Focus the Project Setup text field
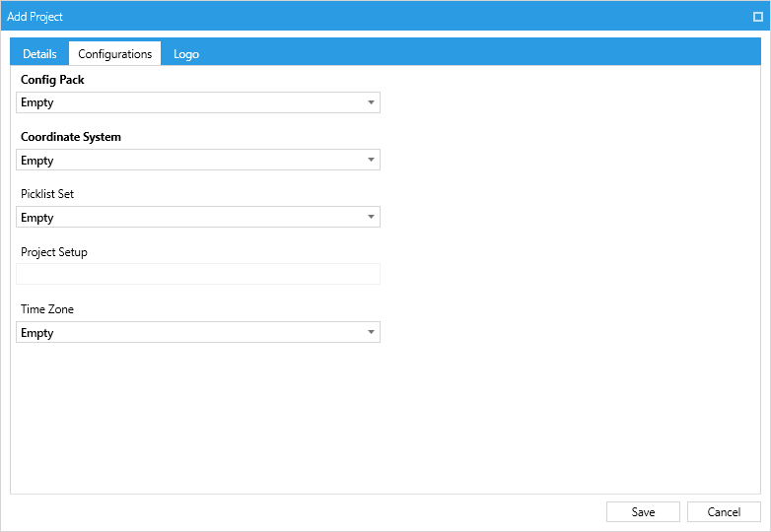 pos(198,274)
